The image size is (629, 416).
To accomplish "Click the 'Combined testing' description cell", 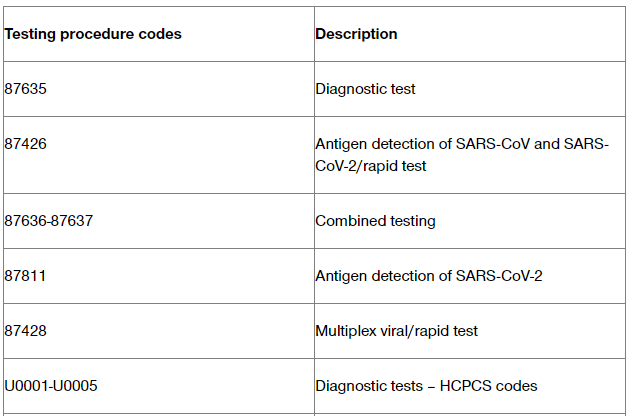I will [375, 221].
